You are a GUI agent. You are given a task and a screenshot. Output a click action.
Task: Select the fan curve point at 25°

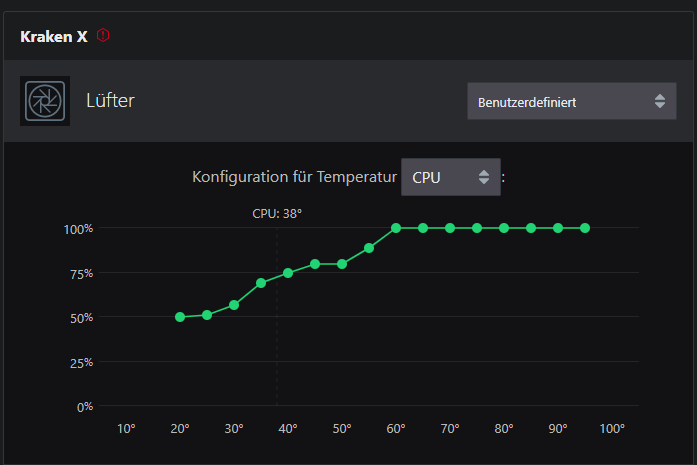tap(207, 315)
